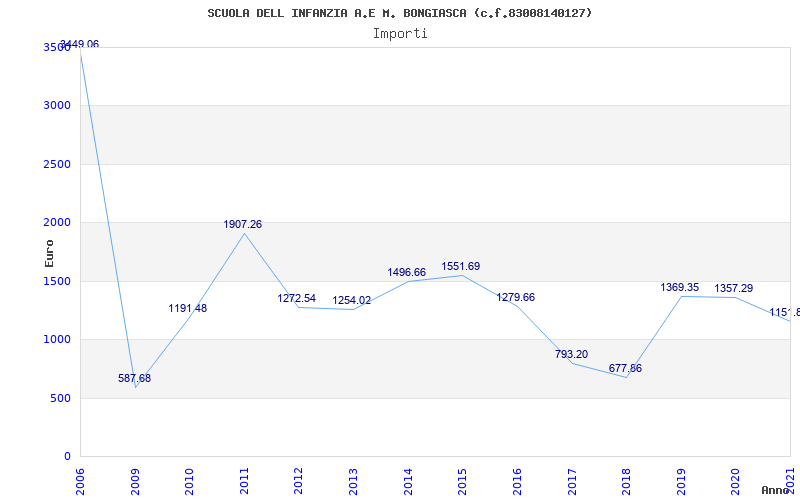Click year 2016 on the x-axis

(517, 481)
